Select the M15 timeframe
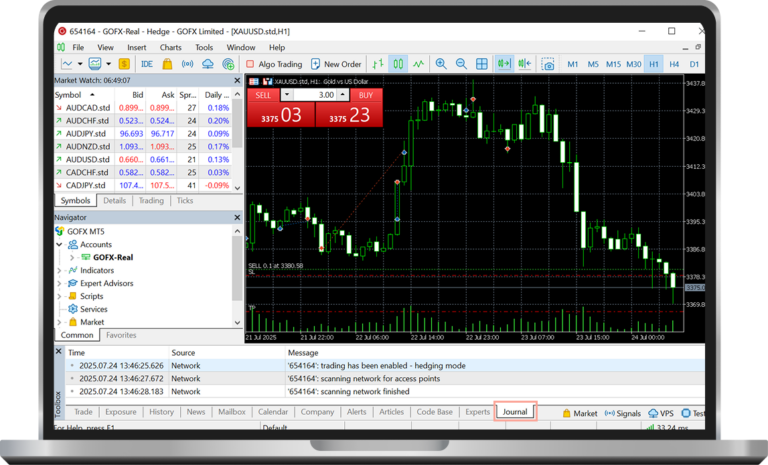 coord(613,64)
